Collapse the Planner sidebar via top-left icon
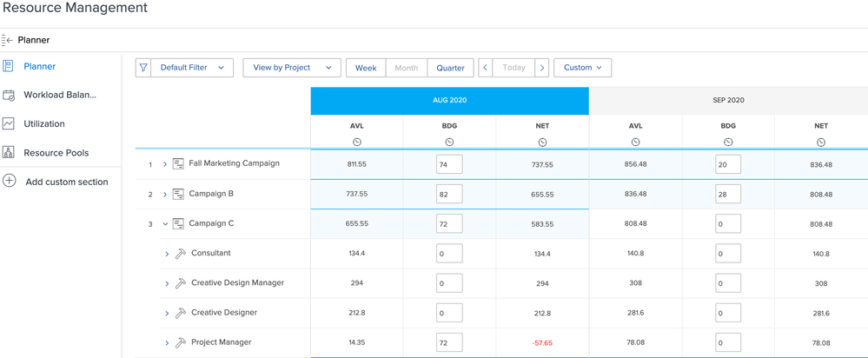868x358 pixels. [8, 40]
